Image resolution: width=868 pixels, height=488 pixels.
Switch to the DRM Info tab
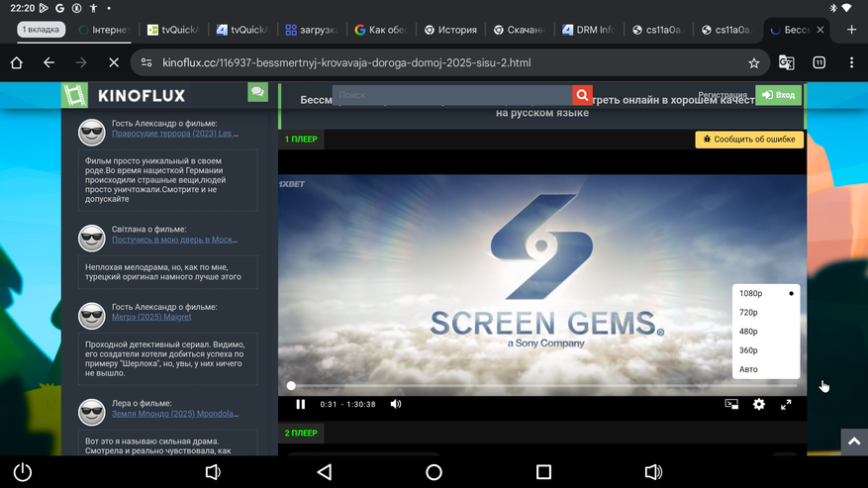tap(589, 30)
